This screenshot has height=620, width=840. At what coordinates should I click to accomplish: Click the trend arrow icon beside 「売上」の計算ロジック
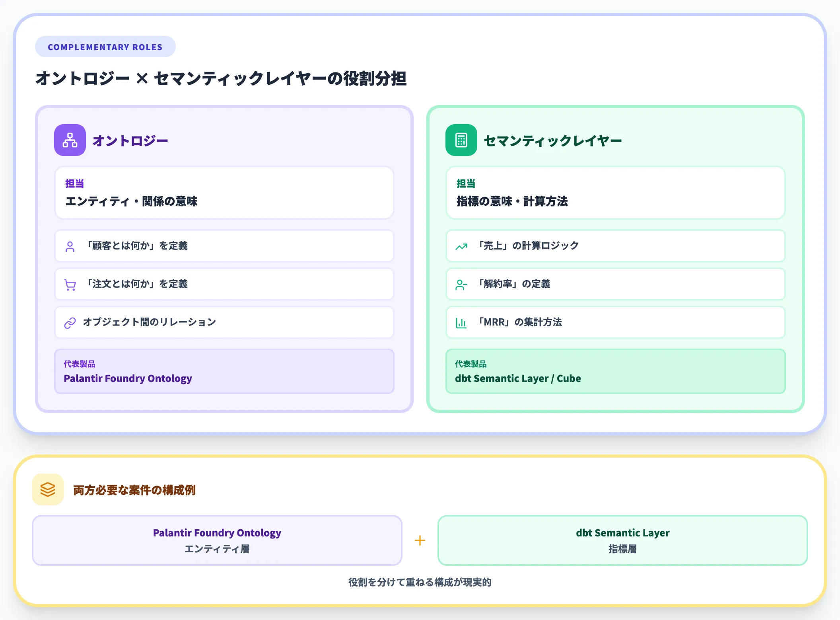pos(461,246)
